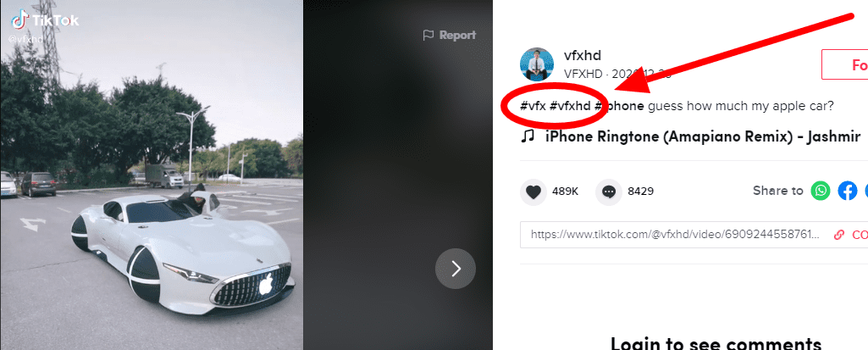Click the #vfx hashtag
This screenshot has width=868, height=350.
point(533,106)
